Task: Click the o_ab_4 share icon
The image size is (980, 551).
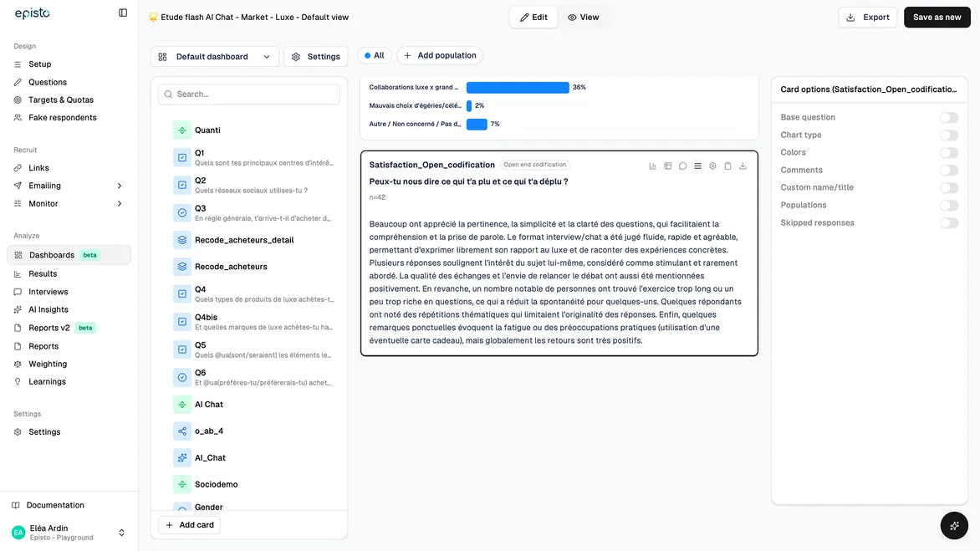Action: [182, 431]
